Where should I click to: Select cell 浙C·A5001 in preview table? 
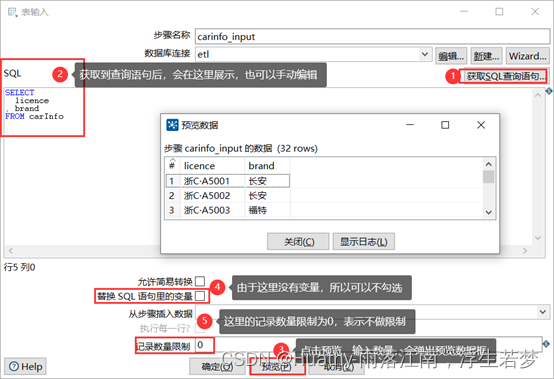[x=212, y=181]
